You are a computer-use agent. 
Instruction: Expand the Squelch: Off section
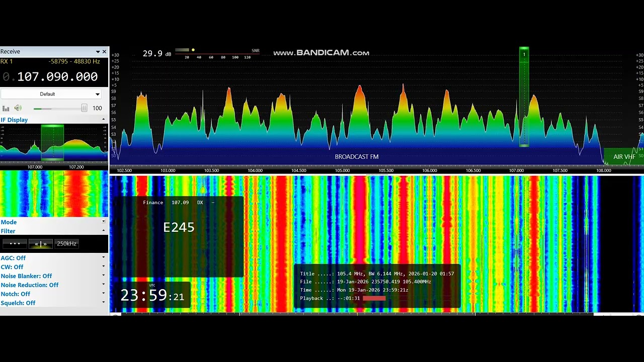click(104, 303)
